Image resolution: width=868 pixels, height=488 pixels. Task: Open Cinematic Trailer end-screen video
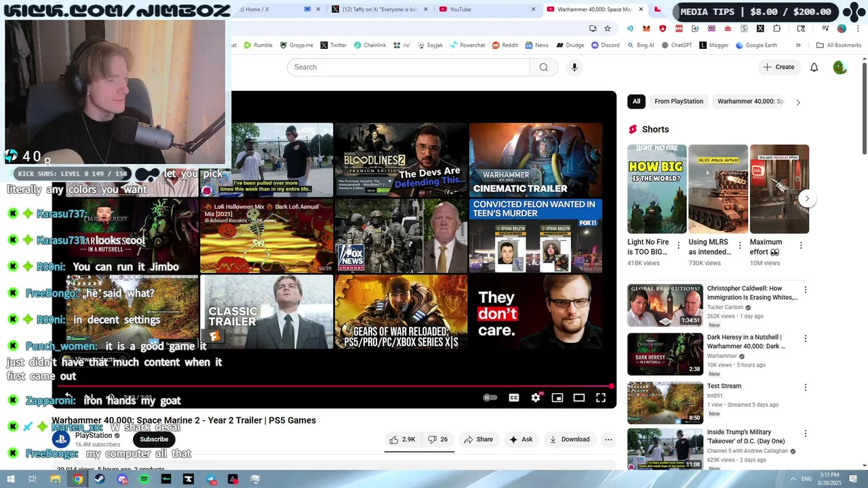536,160
